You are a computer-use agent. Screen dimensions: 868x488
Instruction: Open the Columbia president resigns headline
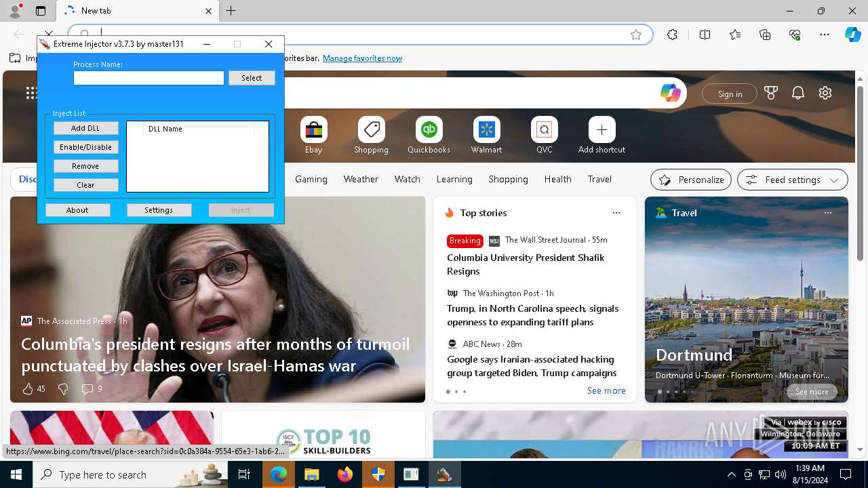[x=215, y=355]
